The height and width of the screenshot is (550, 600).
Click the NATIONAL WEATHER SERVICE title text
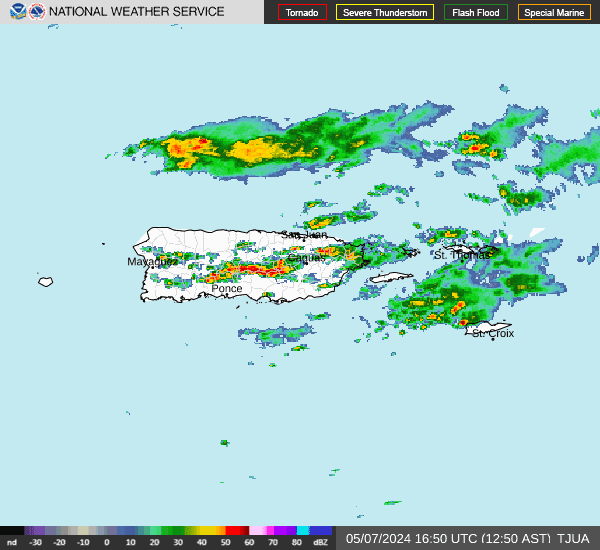[x=137, y=12]
